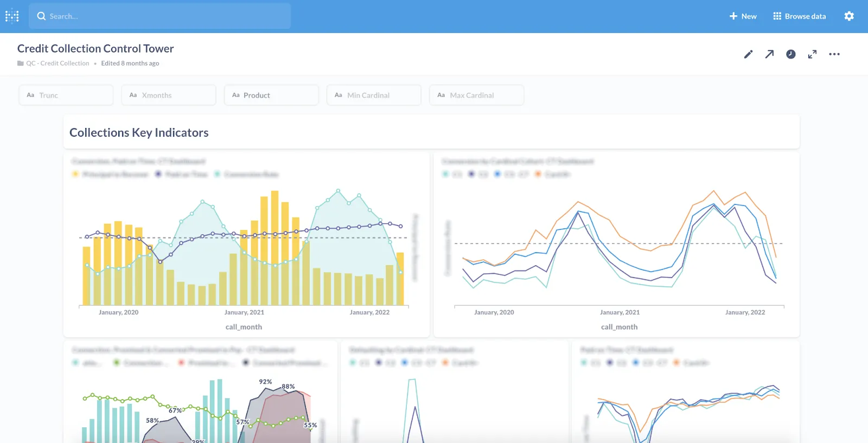Screen dimensions: 868x443
Task: Open the Trunc filter
Action: (x=66, y=95)
